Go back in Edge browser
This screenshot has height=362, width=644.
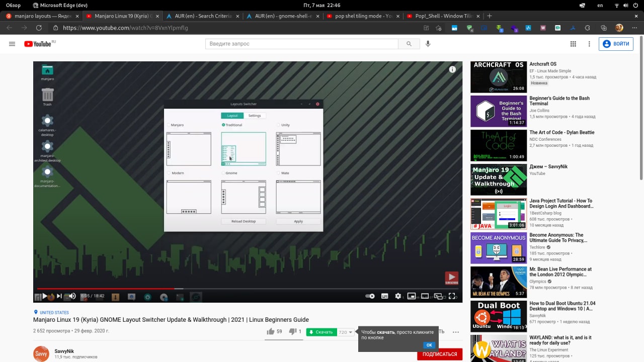[x=9, y=28]
